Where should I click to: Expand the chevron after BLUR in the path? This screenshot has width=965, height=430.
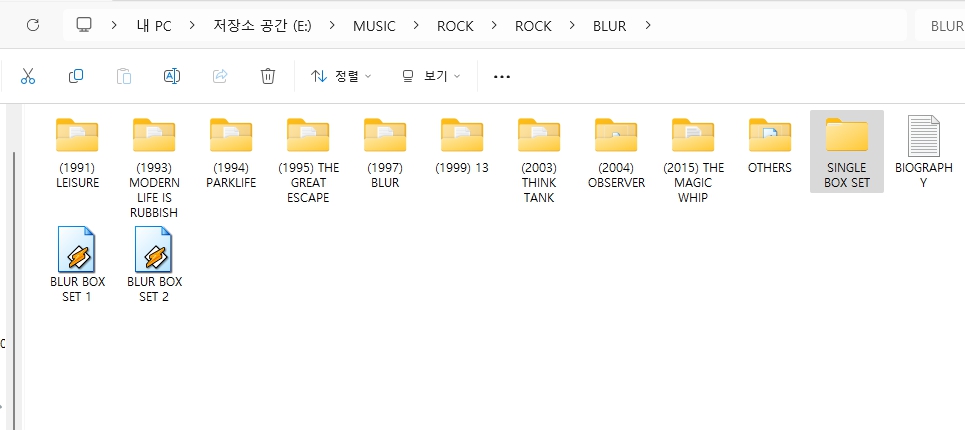[649, 26]
